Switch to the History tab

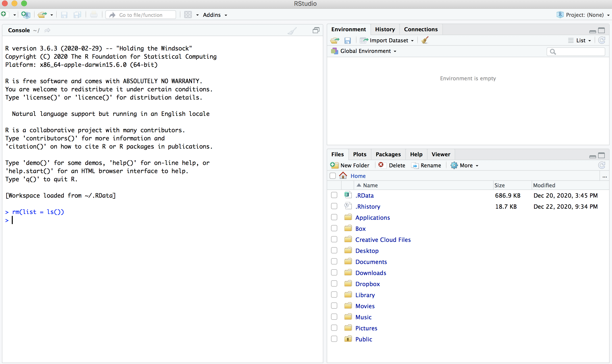(x=385, y=29)
